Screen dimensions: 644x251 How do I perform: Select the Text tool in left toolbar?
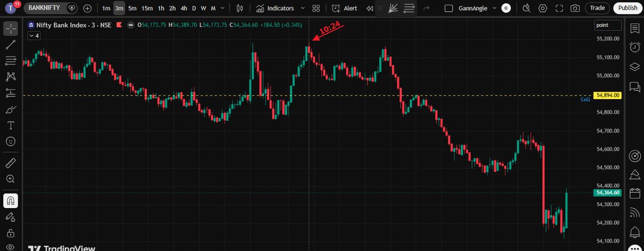click(x=11, y=125)
